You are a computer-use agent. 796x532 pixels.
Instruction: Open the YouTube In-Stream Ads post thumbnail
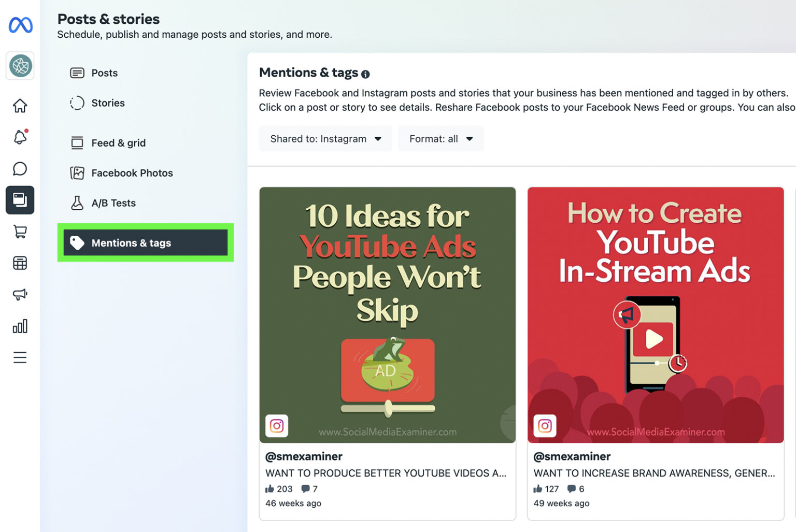(655, 315)
